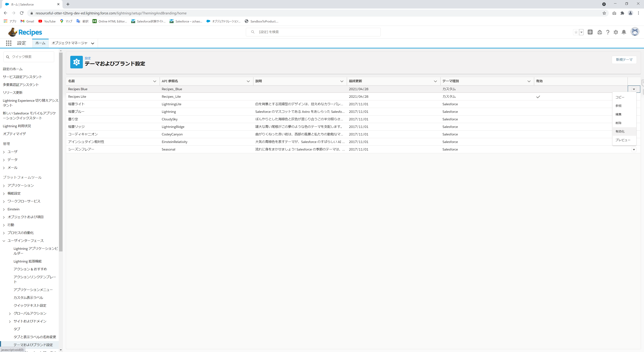Open the App Launcher dots grid
The width and height of the screenshot is (644, 352).
tap(9, 43)
